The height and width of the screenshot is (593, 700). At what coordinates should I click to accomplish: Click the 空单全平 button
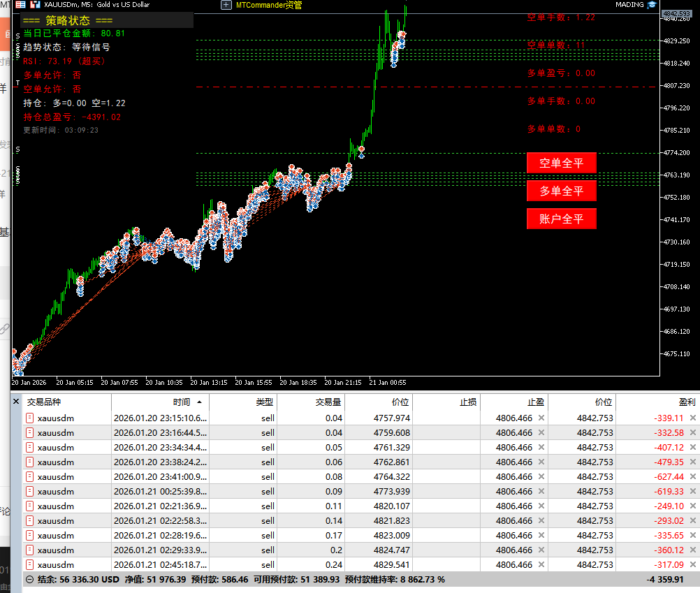pos(561,163)
